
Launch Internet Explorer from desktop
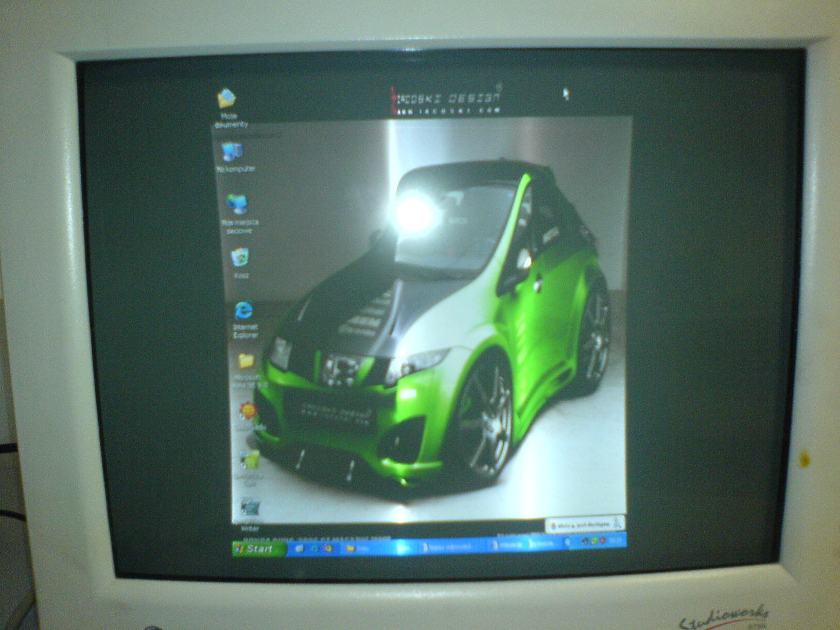(x=244, y=319)
